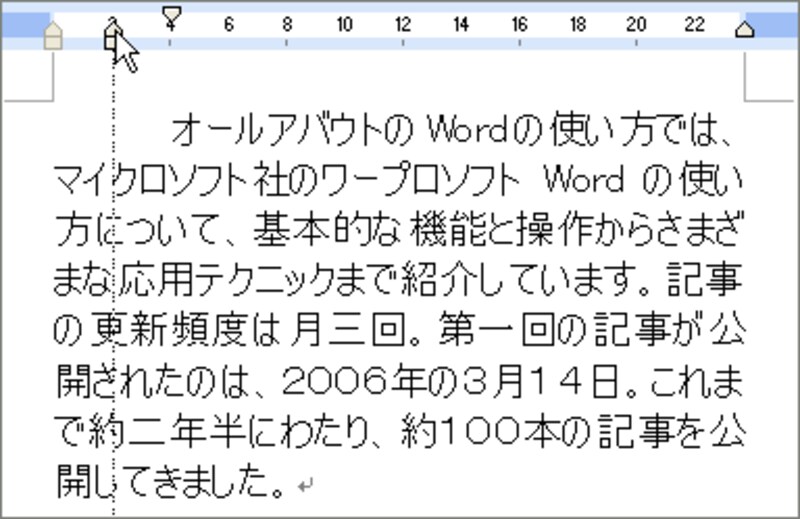Click the word 'Word' in the first line

[x=467, y=129]
